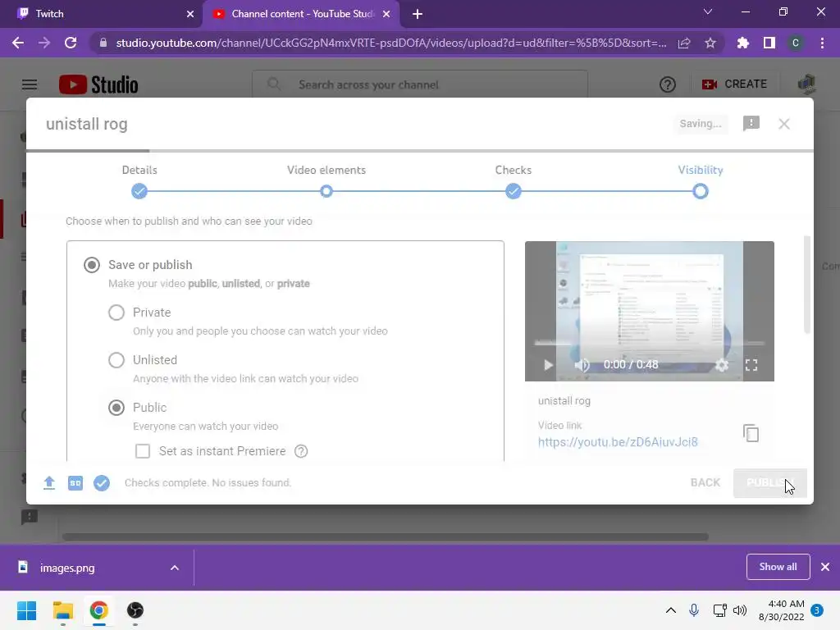
Task: Expand the images.png download options chevron
Action: (x=174, y=568)
